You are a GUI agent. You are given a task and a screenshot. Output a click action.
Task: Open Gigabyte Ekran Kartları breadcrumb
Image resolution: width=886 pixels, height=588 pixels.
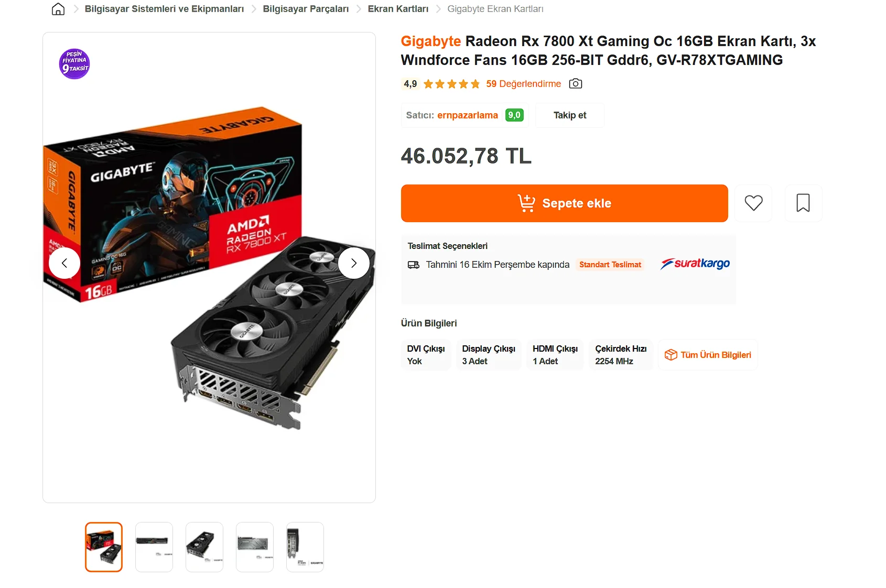tap(495, 9)
